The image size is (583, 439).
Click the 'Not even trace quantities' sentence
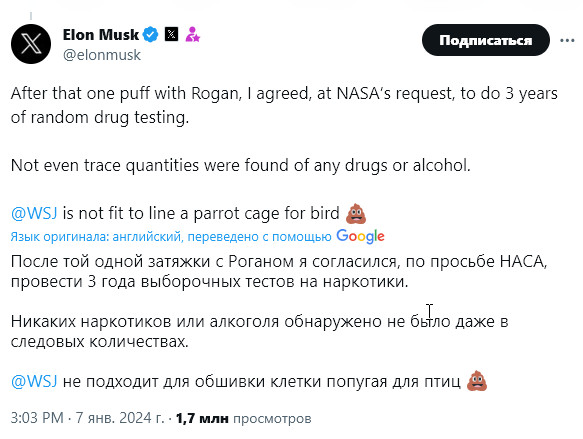[x=241, y=165]
